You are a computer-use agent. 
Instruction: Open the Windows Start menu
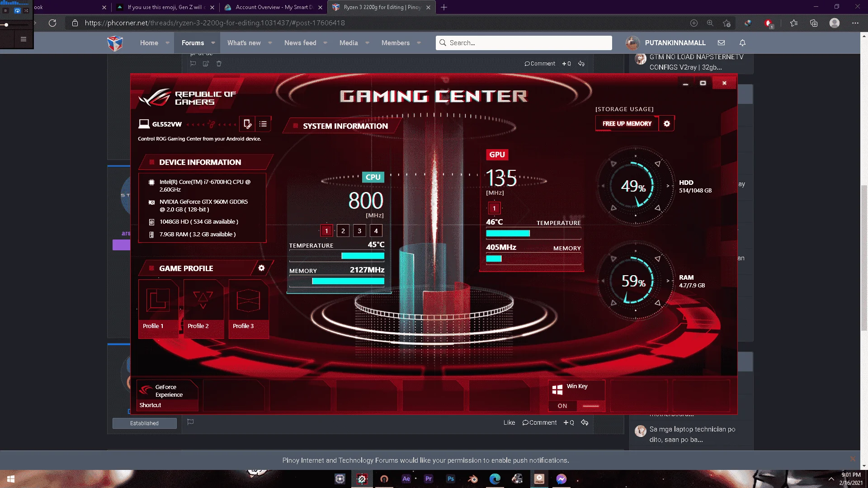point(11,479)
